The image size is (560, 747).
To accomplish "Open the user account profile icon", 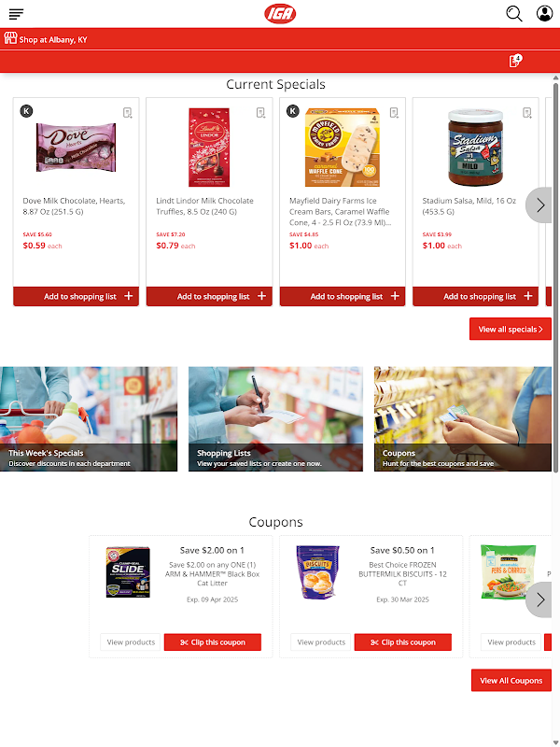I will (544, 14).
